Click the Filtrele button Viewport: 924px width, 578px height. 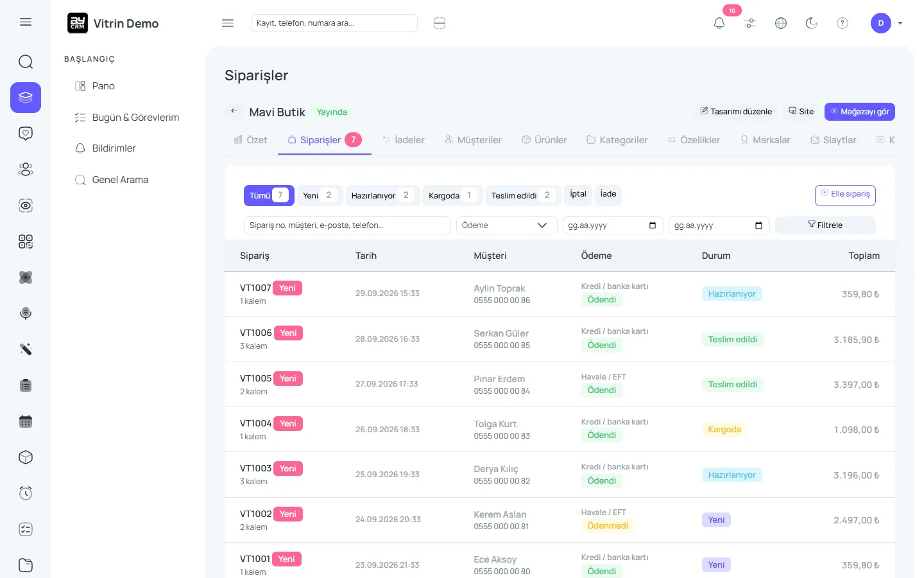point(825,225)
